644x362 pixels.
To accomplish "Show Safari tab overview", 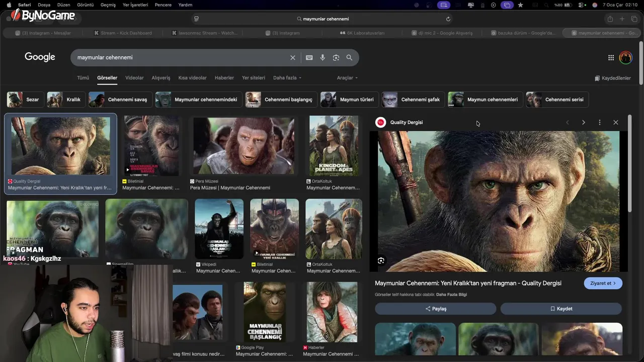I will [634, 19].
